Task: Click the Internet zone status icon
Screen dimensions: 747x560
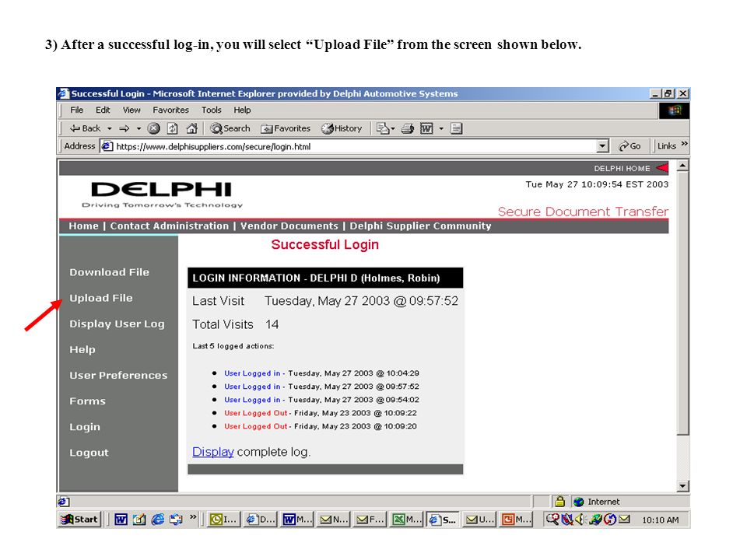Action: click(x=578, y=502)
